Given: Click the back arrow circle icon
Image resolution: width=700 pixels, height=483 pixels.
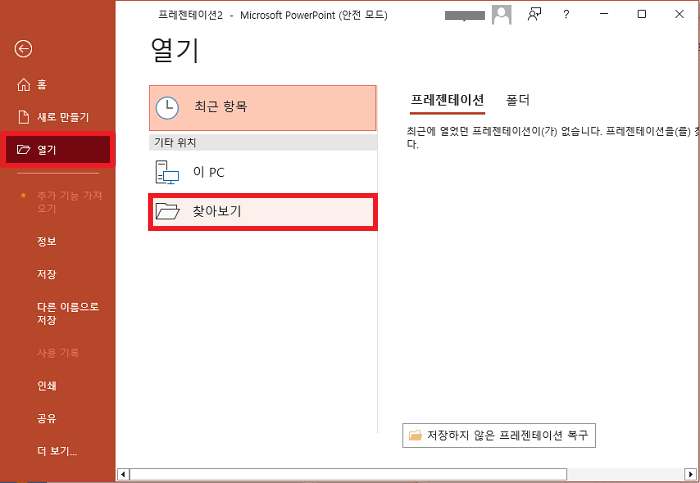Looking at the screenshot, I should [23, 49].
